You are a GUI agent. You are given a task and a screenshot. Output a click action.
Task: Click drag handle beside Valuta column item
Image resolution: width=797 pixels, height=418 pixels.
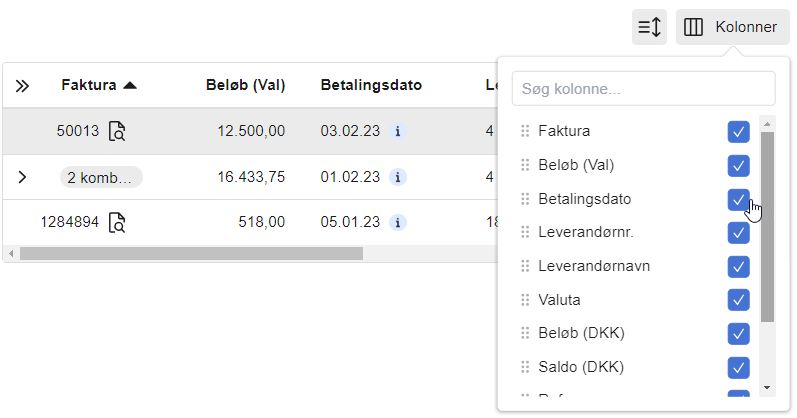(x=525, y=299)
